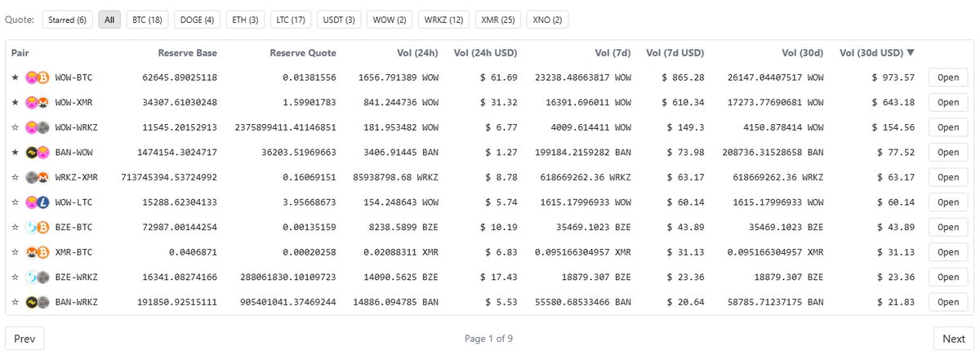Viewport: 980px width, 355px height.
Task: Open the WOW-LTC pair
Action: click(x=948, y=202)
